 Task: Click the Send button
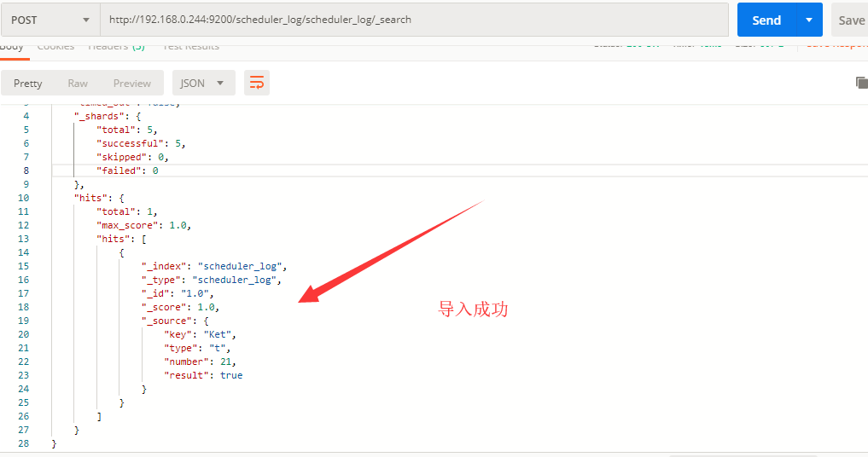coord(766,20)
